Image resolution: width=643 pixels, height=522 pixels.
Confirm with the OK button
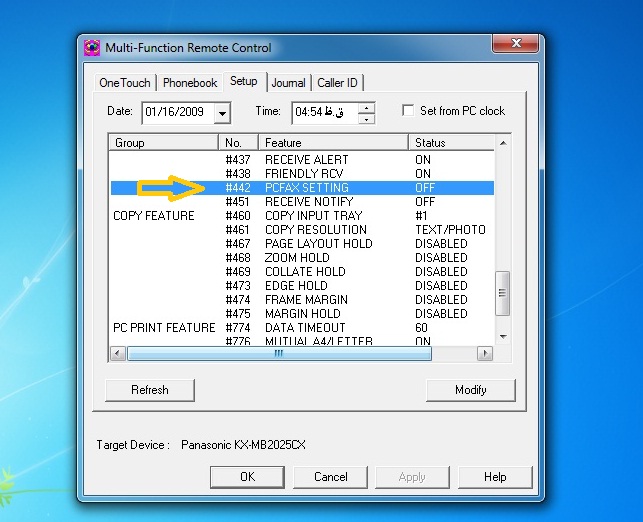click(x=248, y=477)
